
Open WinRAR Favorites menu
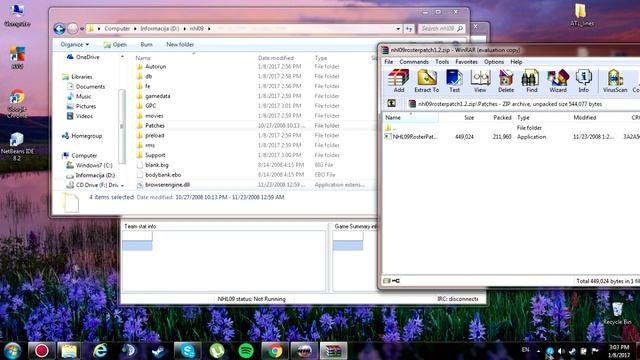point(467,62)
